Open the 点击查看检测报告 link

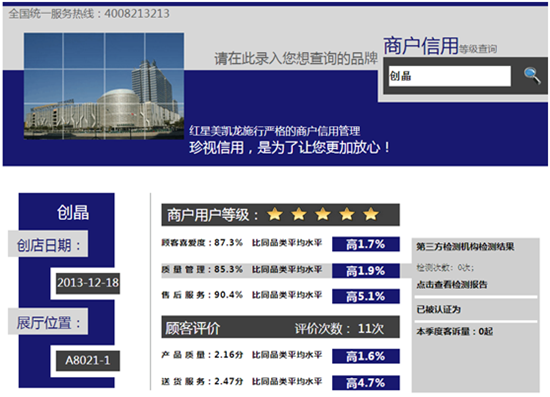click(452, 284)
